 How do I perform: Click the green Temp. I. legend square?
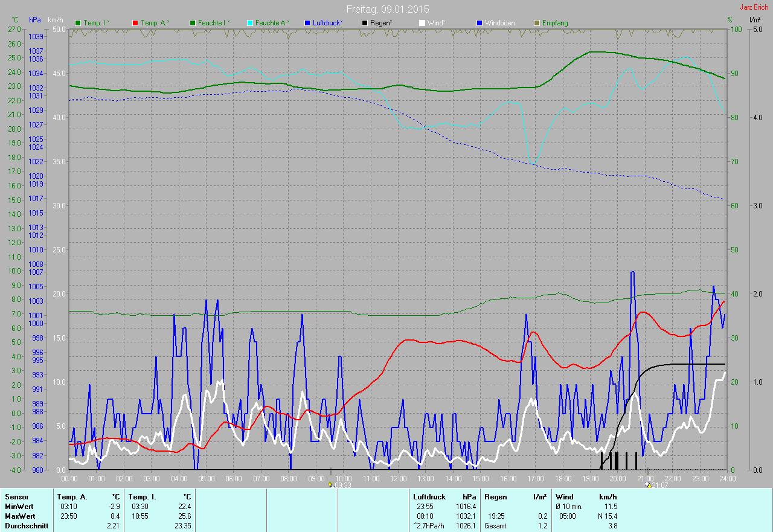(x=78, y=23)
